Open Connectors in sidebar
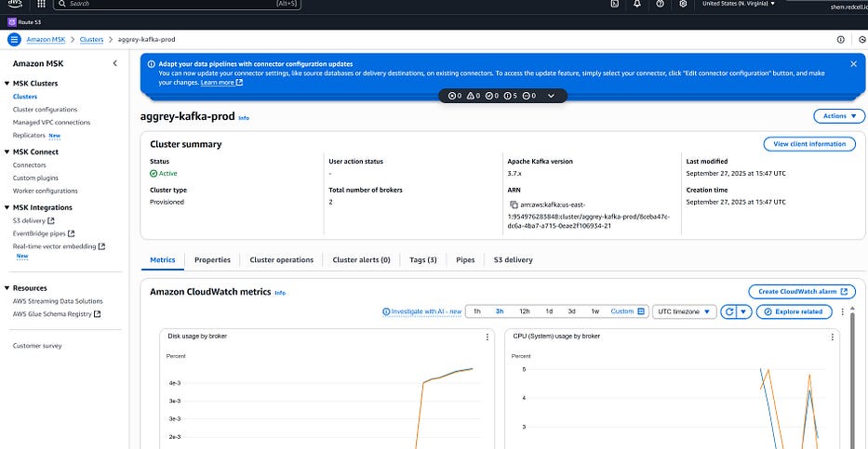868x449 pixels. 30,165
